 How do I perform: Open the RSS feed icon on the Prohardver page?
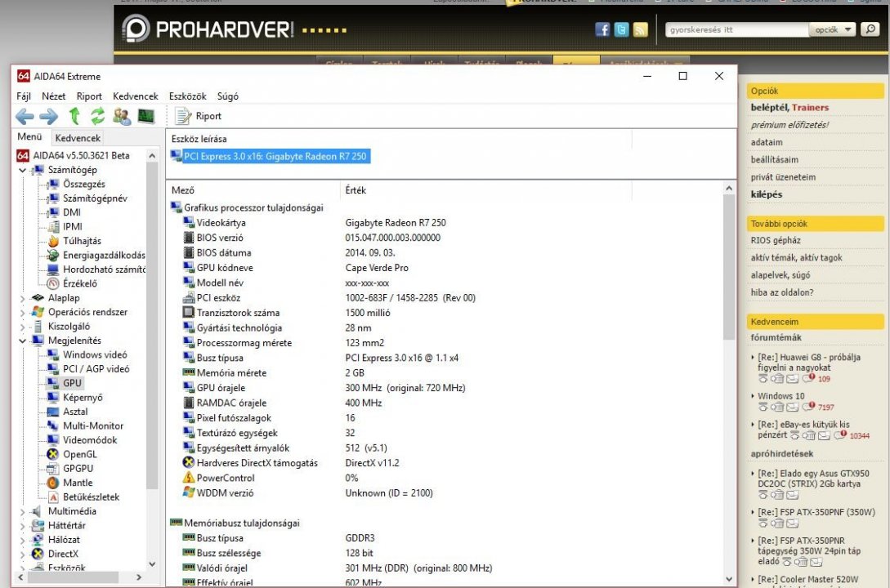click(x=640, y=29)
